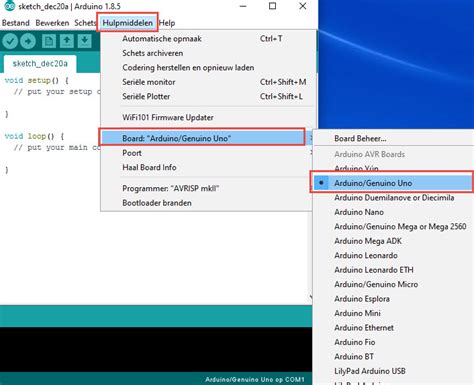Click the void loop() code line

tap(34, 136)
